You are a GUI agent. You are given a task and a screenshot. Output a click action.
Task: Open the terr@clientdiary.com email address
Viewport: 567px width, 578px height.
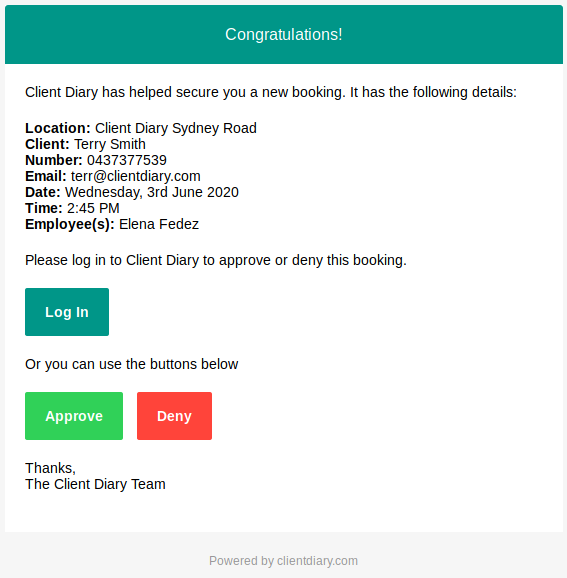tap(136, 176)
